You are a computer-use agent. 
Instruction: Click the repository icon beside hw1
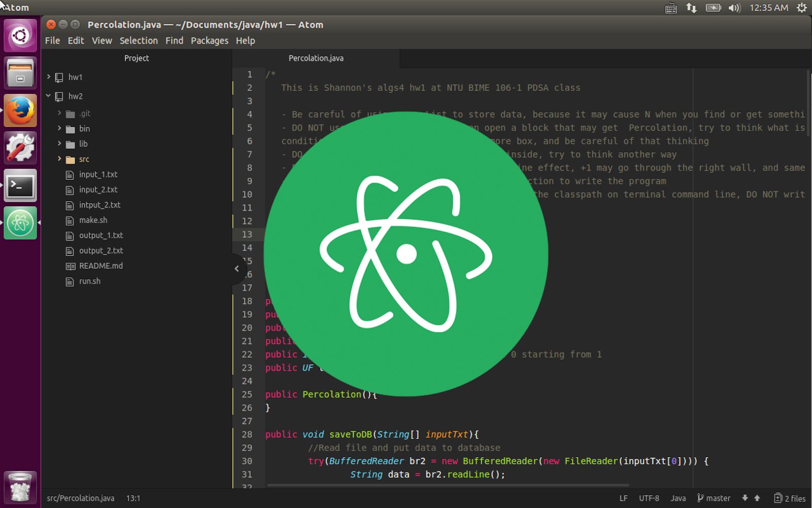coord(59,77)
